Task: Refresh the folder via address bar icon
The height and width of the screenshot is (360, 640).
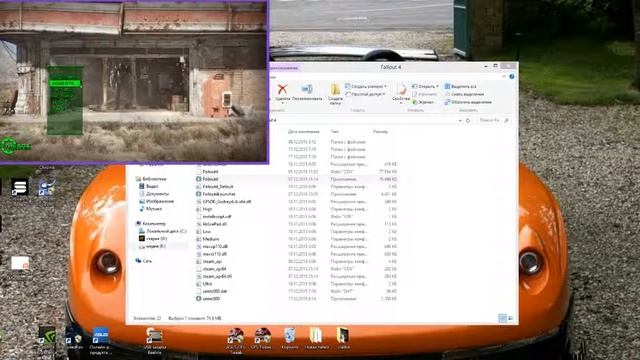Action: pyautogui.click(x=468, y=120)
